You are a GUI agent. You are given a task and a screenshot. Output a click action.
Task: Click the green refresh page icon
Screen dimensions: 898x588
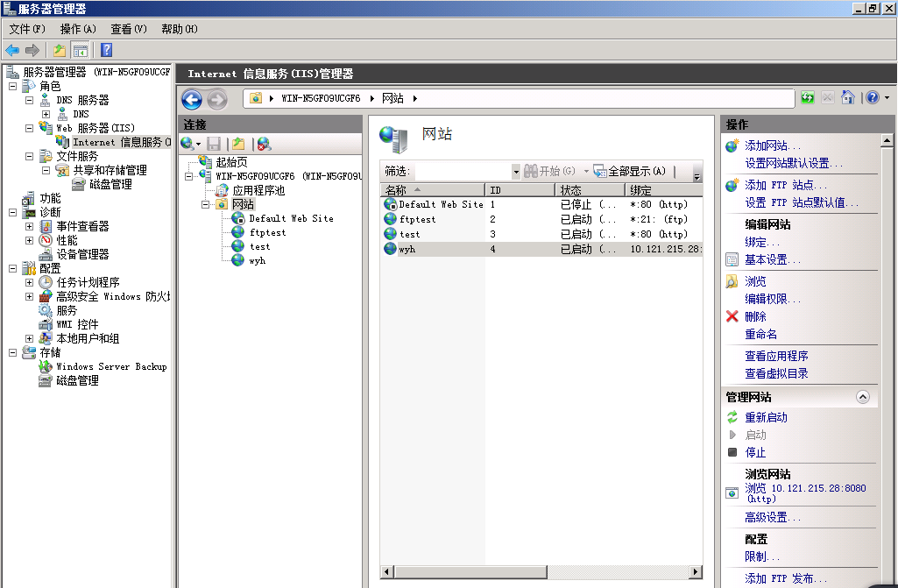point(808,97)
